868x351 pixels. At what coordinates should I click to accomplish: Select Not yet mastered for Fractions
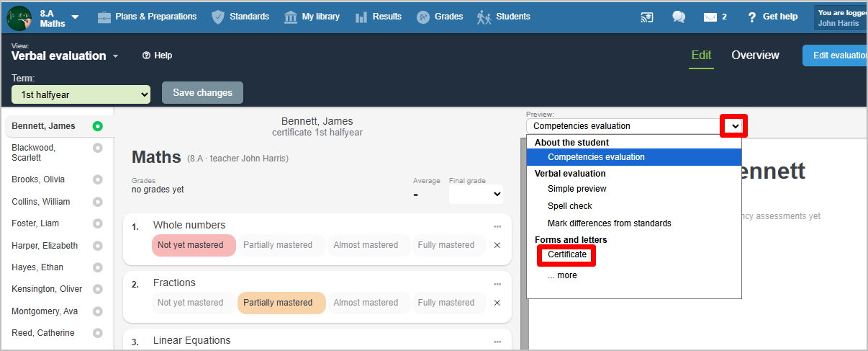pos(191,303)
